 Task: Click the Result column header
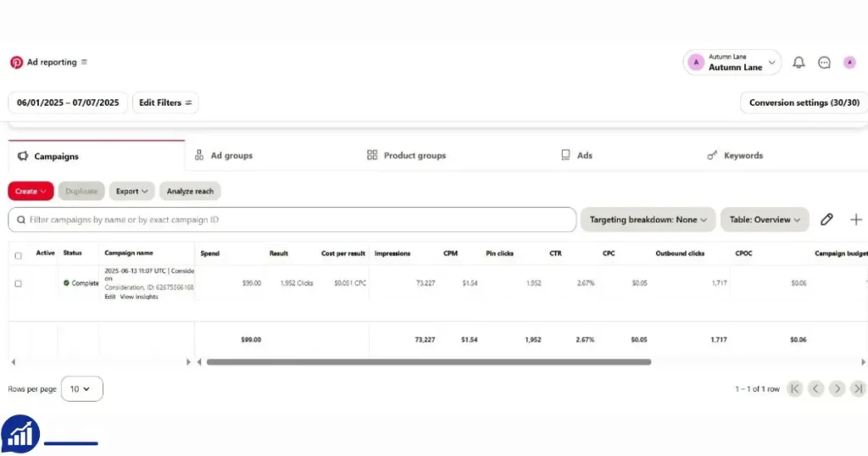pyautogui.click(x=278, y=253)
